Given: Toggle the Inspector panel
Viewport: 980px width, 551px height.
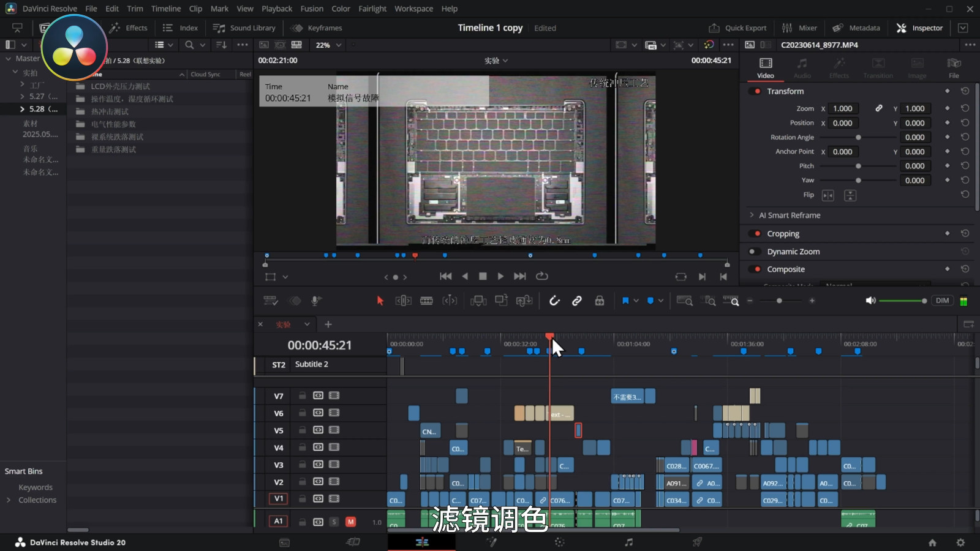Looking at the screenshot, I should coord(919,28).
